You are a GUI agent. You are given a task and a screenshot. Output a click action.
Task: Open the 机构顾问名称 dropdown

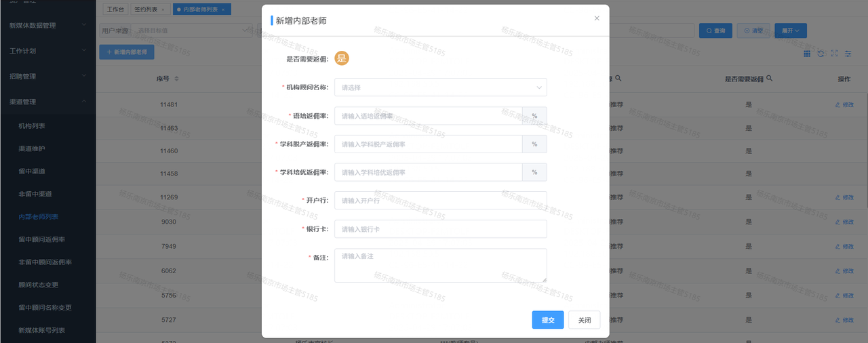(x=440, y=87)
